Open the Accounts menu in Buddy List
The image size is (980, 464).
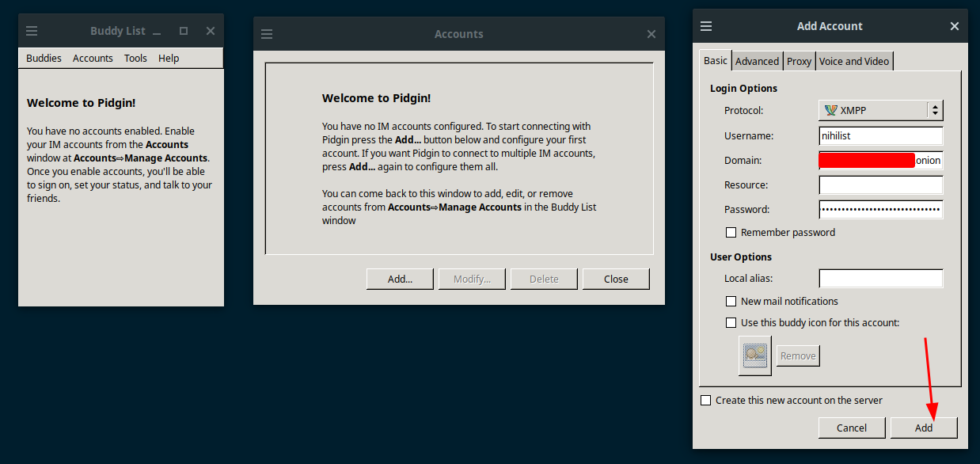(x=93, y=58)
